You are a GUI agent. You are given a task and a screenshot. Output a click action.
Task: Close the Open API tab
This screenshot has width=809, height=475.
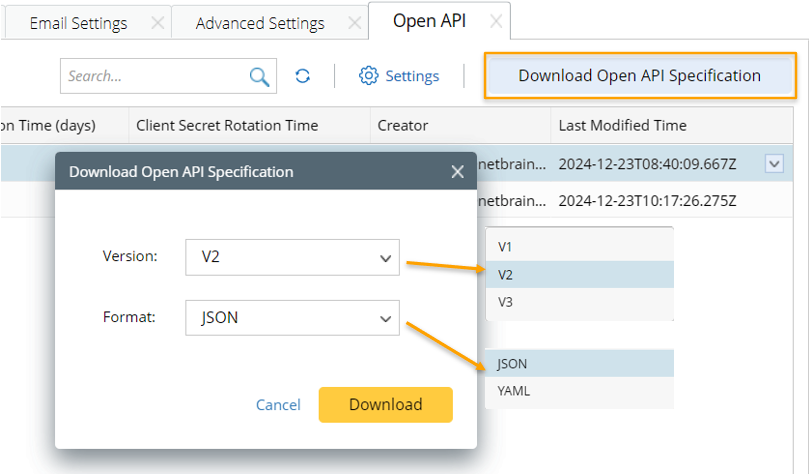click(x=493, y=21)
